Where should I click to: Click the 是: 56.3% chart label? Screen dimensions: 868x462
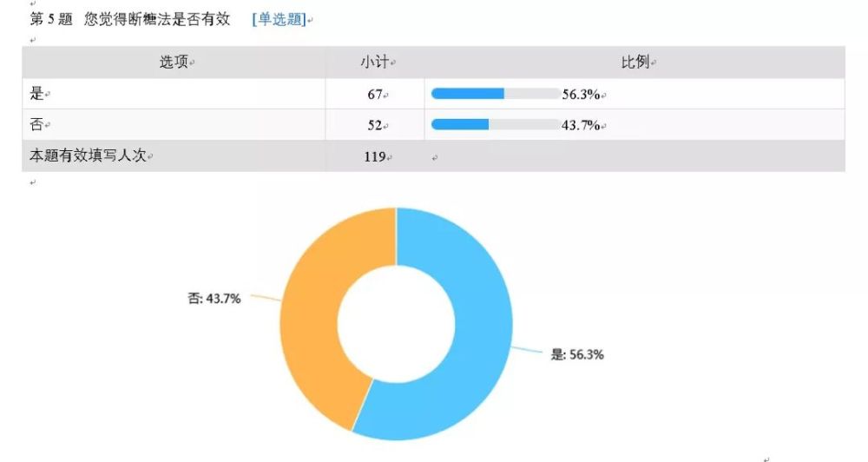click(x=577, y=354)
